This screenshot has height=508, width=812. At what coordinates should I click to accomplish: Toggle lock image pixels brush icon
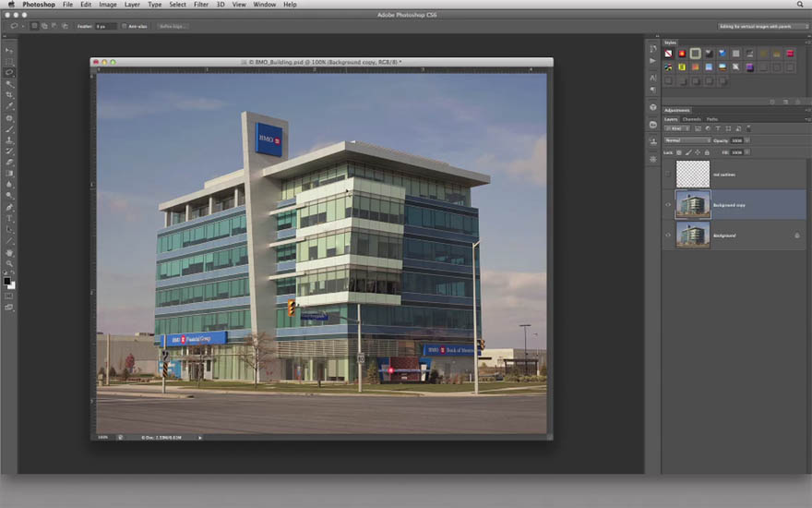[688, 152]
